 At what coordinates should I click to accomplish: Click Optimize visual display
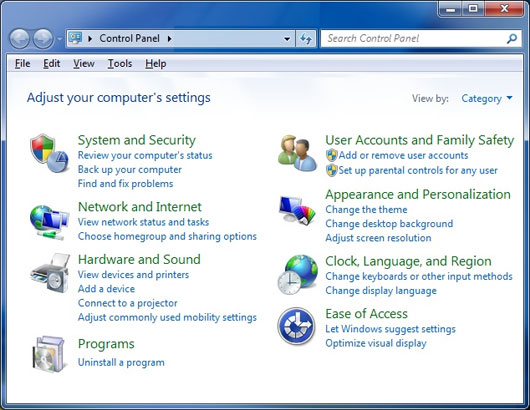(x=376, y=343)
